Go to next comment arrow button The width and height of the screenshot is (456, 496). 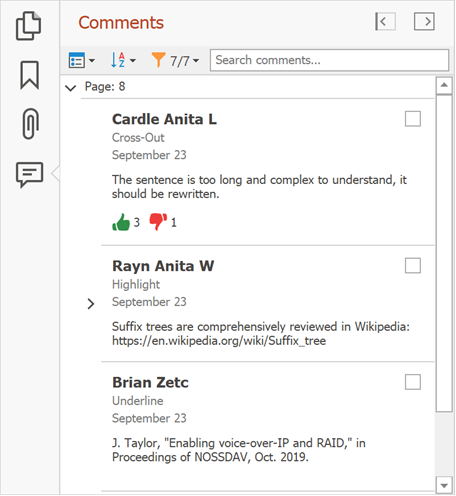pos(424,22)
